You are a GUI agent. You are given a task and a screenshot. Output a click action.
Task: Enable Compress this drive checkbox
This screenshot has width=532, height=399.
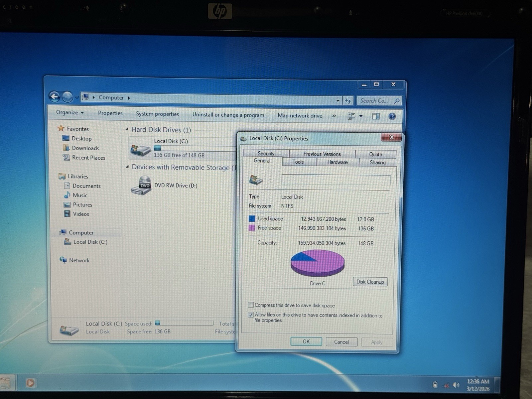pyautogui.click(x=251, y=305)
